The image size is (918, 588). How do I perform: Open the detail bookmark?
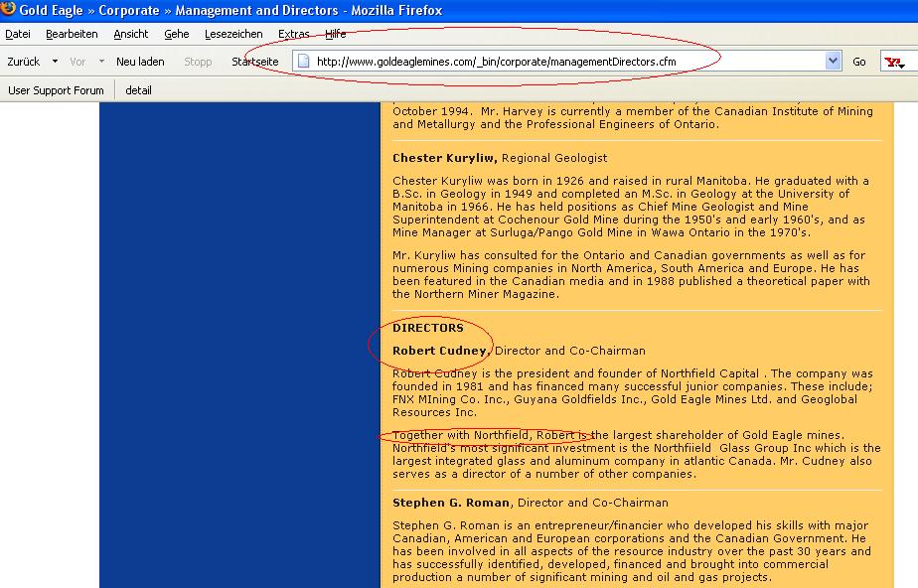pos(138,90)
